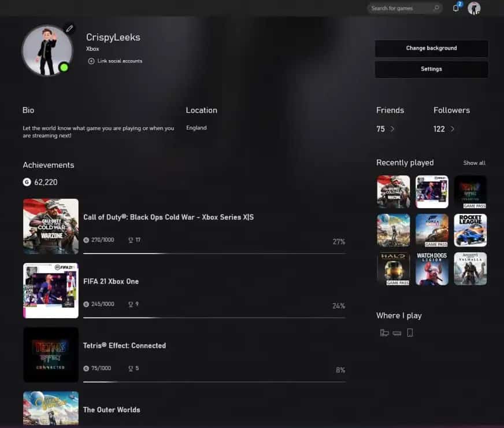Open the Rocket League thumbnail
The image size is (504, 428).
(x=470, y=230)
